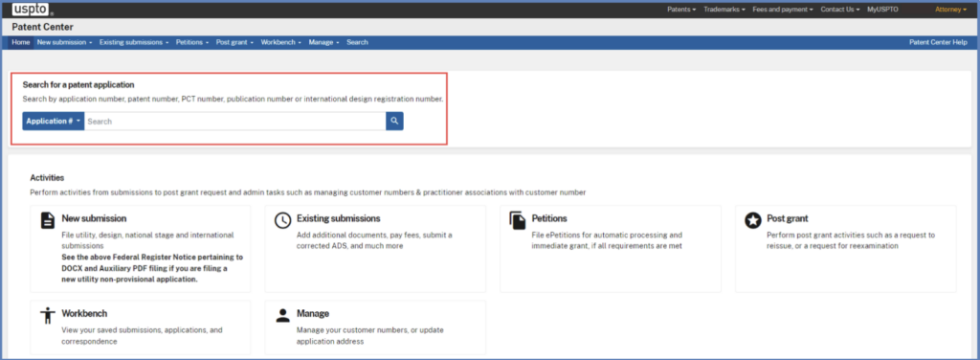Image resolution: width=980 pixels, height=360 pixels.
Task: Click the Workbench person icon
Action: (48, 315)
